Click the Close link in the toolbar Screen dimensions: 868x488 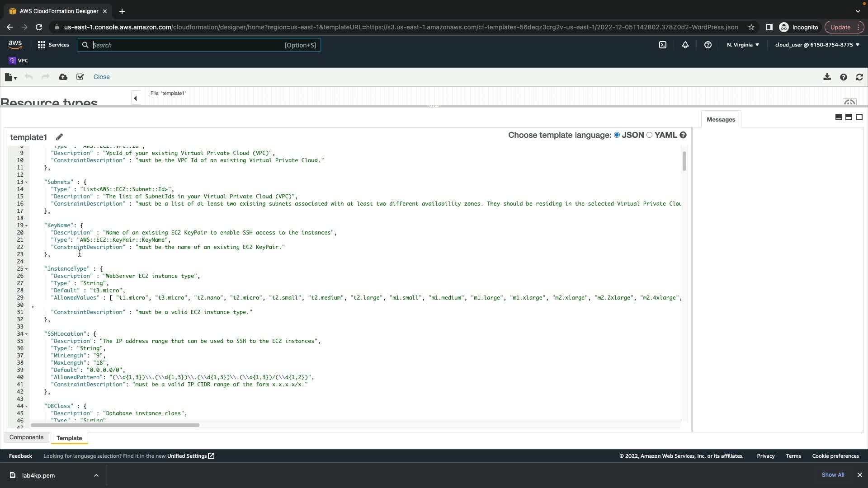[x=101, y=77]
